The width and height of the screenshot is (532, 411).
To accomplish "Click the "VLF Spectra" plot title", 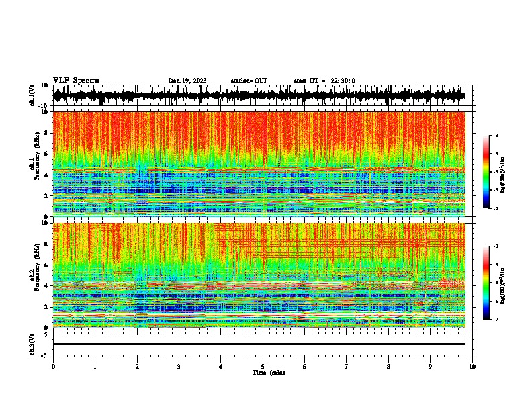I will click(x=77, y=81).
